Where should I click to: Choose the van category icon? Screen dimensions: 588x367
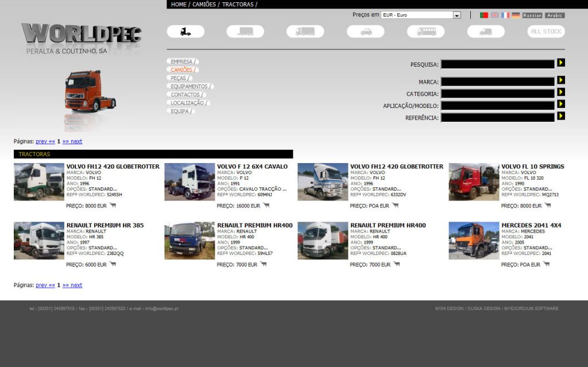pyautogui.click(x=486, y=32)
